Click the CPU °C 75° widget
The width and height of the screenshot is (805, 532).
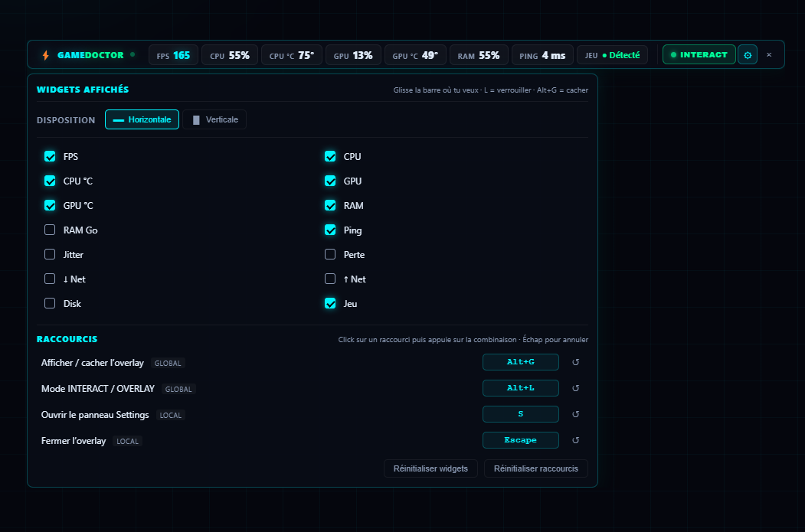(292, 55)
